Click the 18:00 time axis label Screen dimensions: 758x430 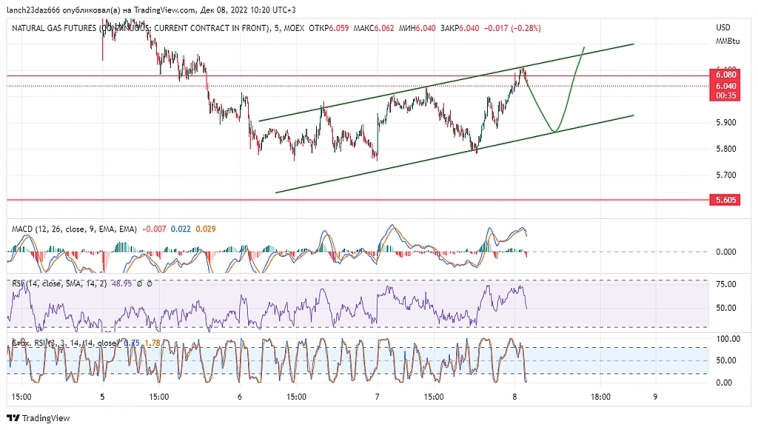tap(600, 397)
